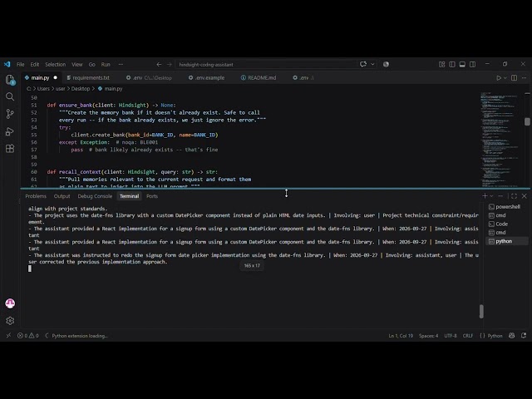Open the Selection menu
The height and width of the screenshot is (399, 532).
click(x=56, y=64)
